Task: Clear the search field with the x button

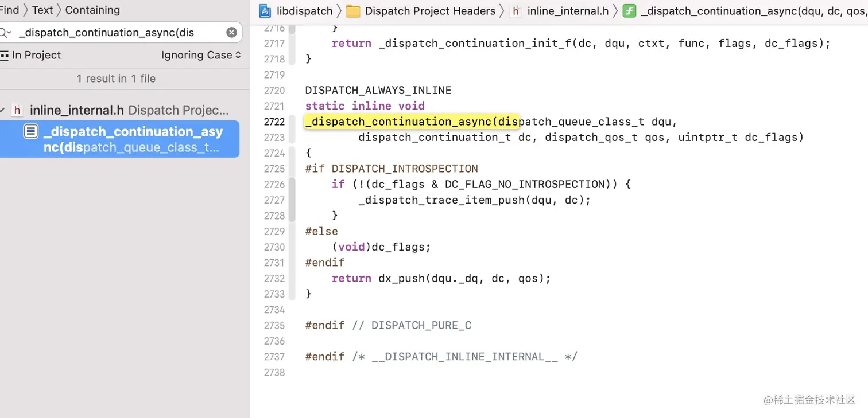Action: (x=231, y=32)
